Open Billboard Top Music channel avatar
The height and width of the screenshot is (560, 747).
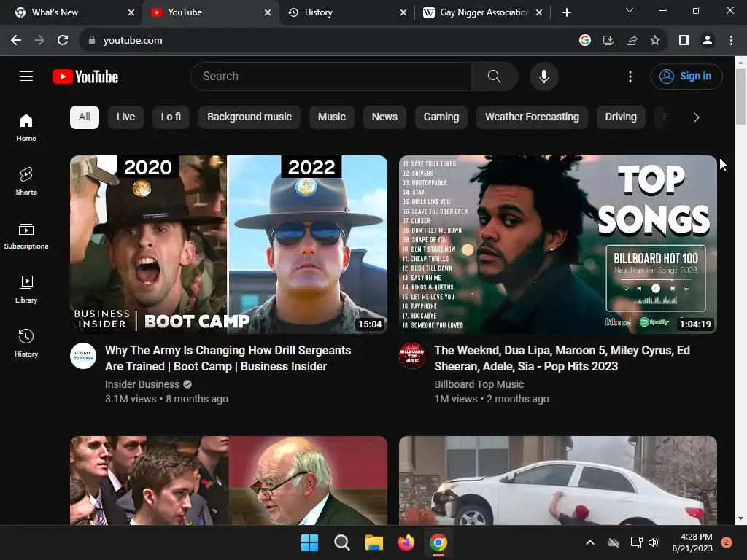[x=412, y=356]
